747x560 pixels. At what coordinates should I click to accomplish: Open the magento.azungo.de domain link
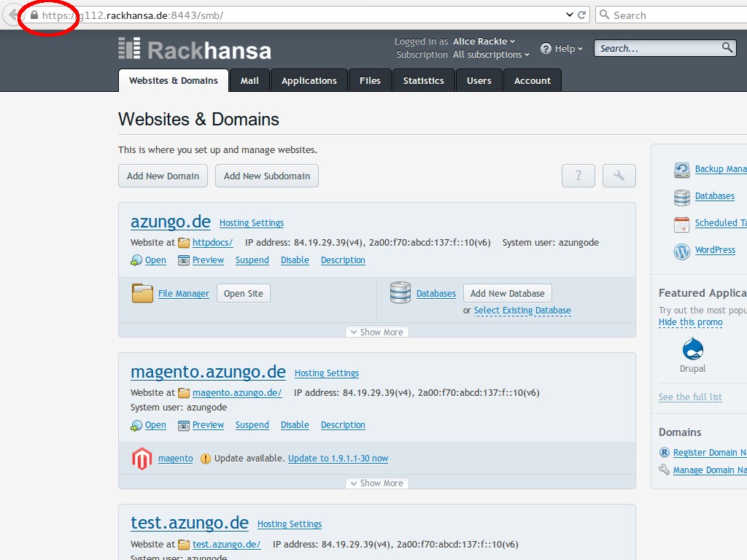[208, 371]
